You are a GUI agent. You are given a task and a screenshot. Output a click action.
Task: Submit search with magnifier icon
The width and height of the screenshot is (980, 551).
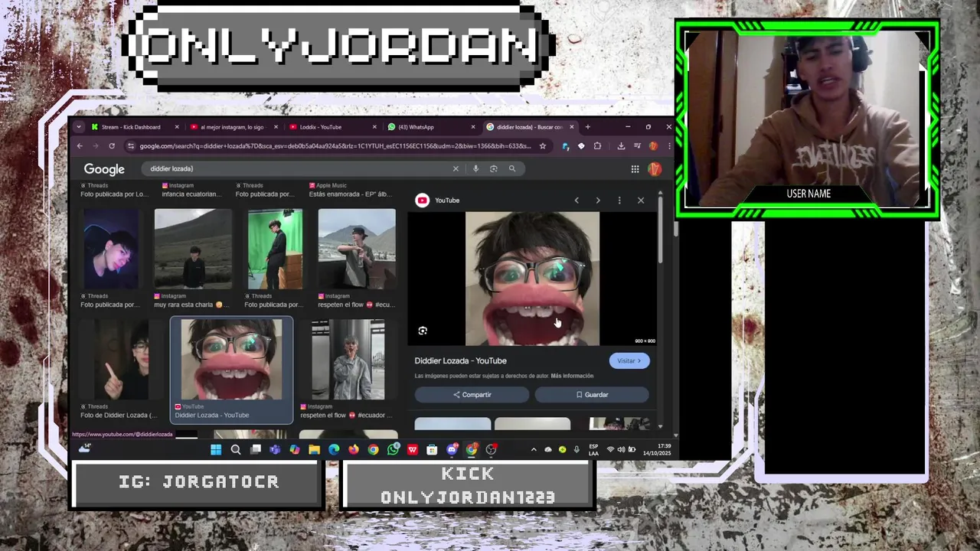[512, 168]
